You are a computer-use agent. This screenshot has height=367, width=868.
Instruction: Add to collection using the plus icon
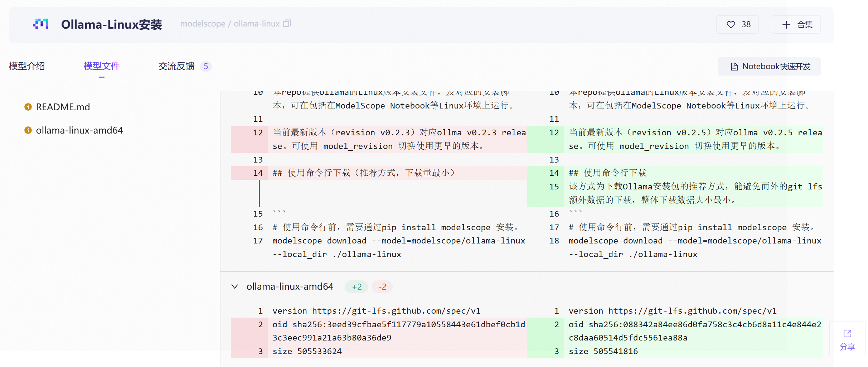click(x=786, y=25)
